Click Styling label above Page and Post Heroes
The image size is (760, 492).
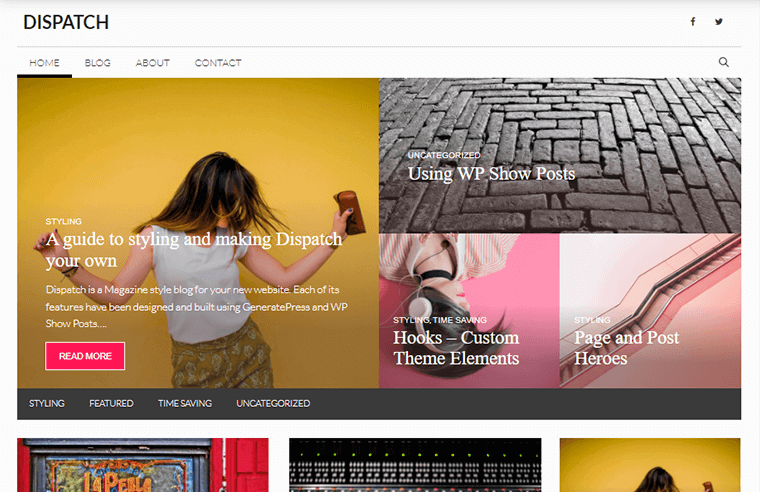tap(592, 320)
